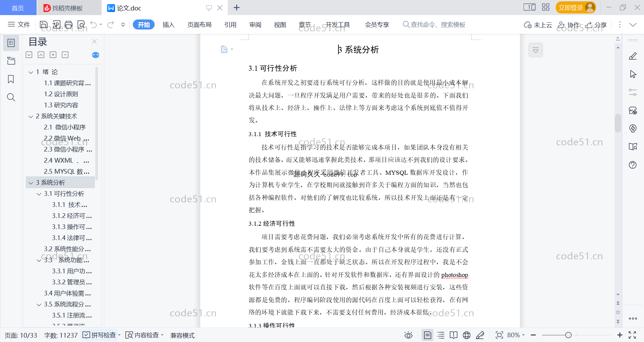Viewport: 644px width, 342px height.
Task: Redo the last action
Action: [111, 24]
